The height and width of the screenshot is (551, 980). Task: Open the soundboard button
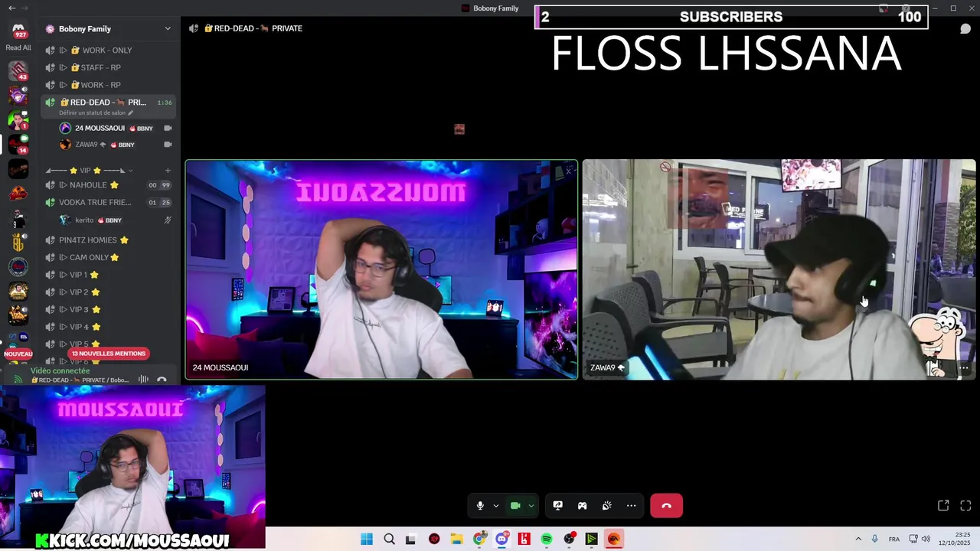point(607,506)
